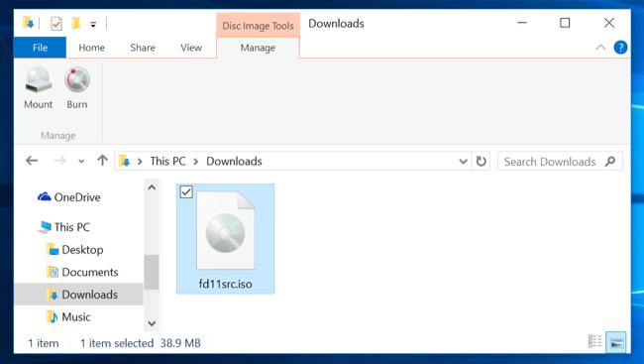Go back with the left arrow
The height and width of the screenshot is (364, 644).
point(32,161)
